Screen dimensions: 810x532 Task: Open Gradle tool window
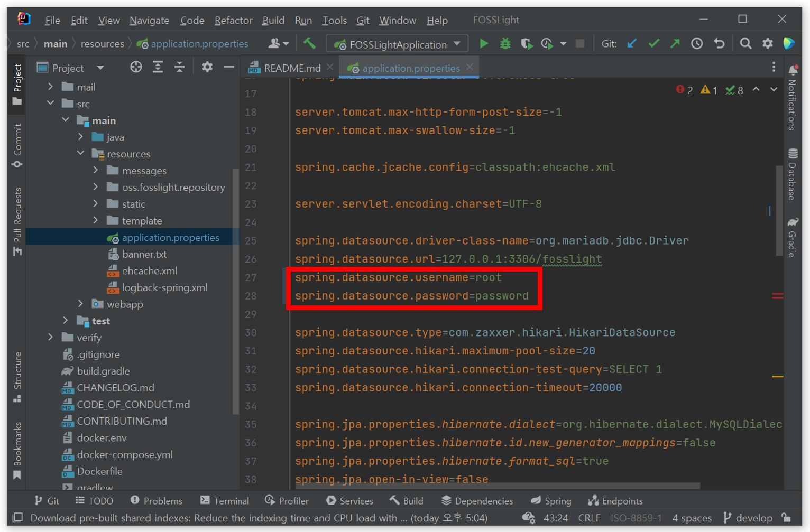pos(793,237)
